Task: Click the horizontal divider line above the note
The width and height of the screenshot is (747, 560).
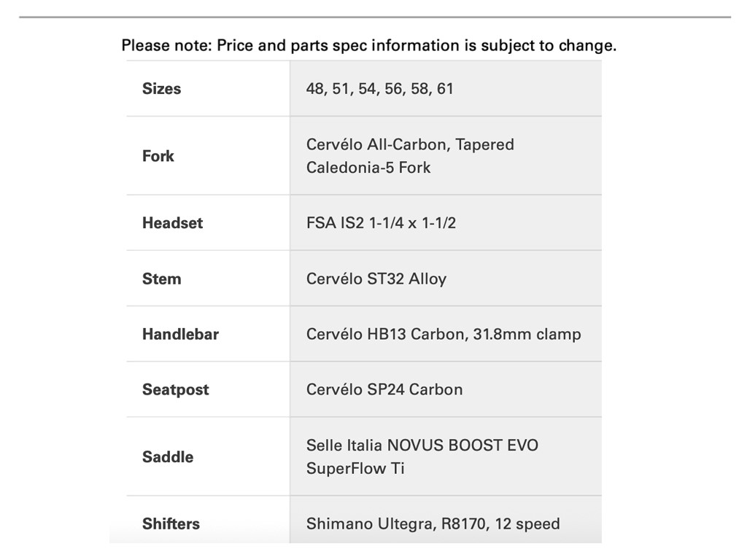Action: pos(374,17)
